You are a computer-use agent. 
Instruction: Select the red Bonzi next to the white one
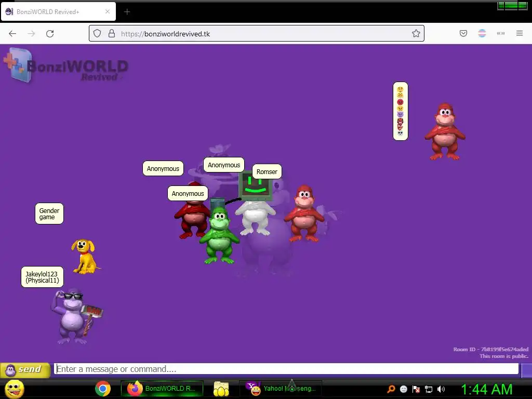tap(304, 214)
